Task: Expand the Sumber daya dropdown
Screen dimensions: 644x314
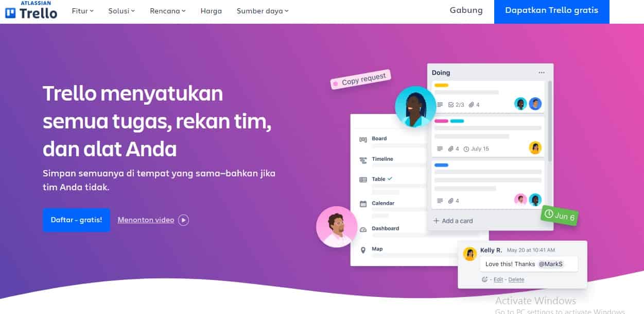Action: point(263,11)
